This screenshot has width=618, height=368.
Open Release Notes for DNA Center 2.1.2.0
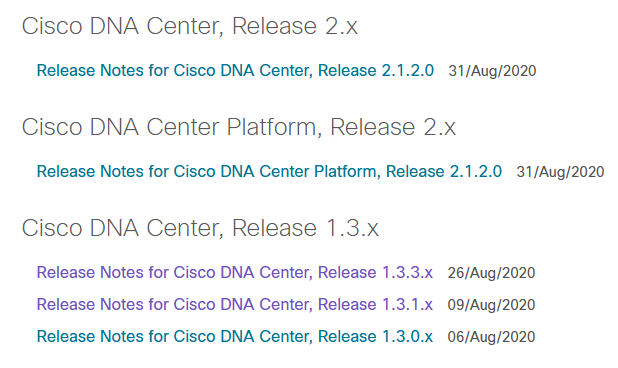235,71
